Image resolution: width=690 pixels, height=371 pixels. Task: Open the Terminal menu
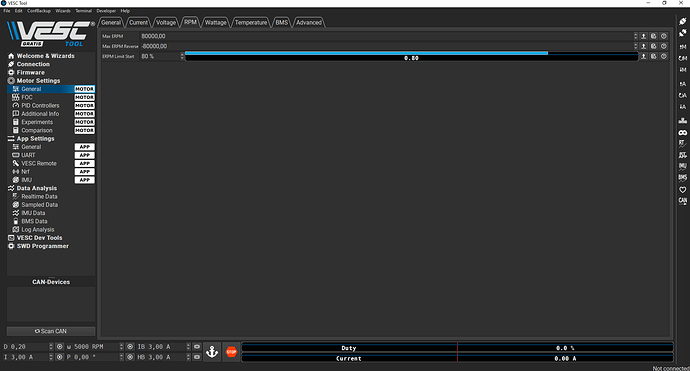84,11
